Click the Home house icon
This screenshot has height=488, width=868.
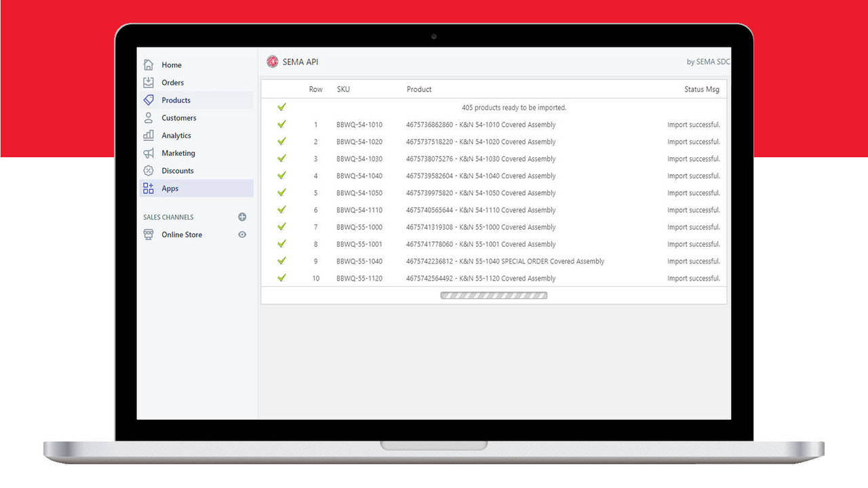[x=149, y=65]
